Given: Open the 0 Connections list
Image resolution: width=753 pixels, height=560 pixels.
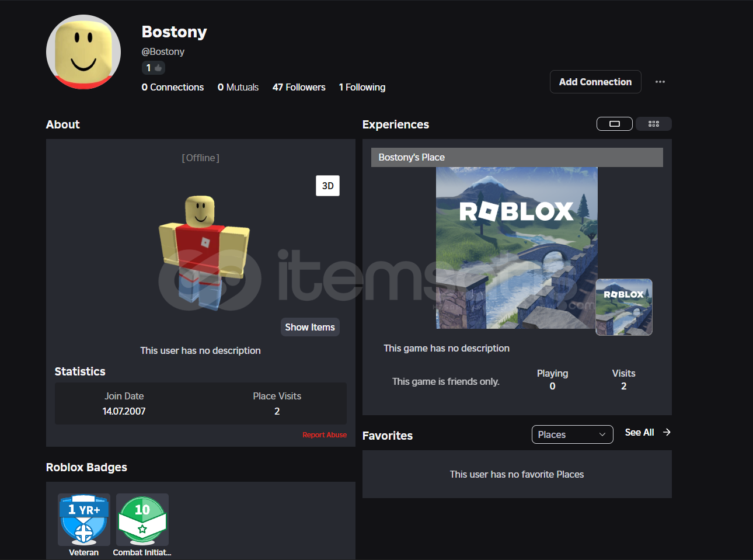Looking at the screenshot, I should 173,87.
